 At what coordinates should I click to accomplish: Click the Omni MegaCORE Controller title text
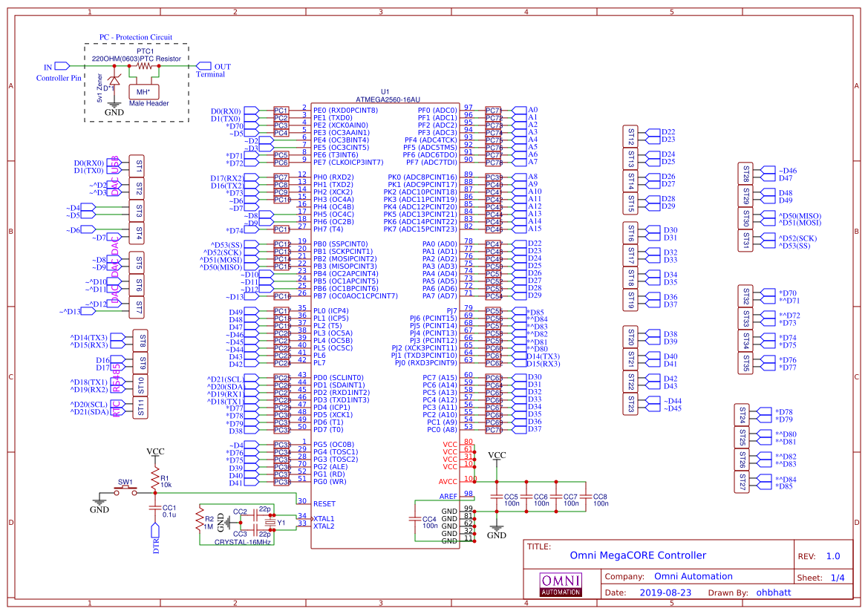(x=638, y=555)
